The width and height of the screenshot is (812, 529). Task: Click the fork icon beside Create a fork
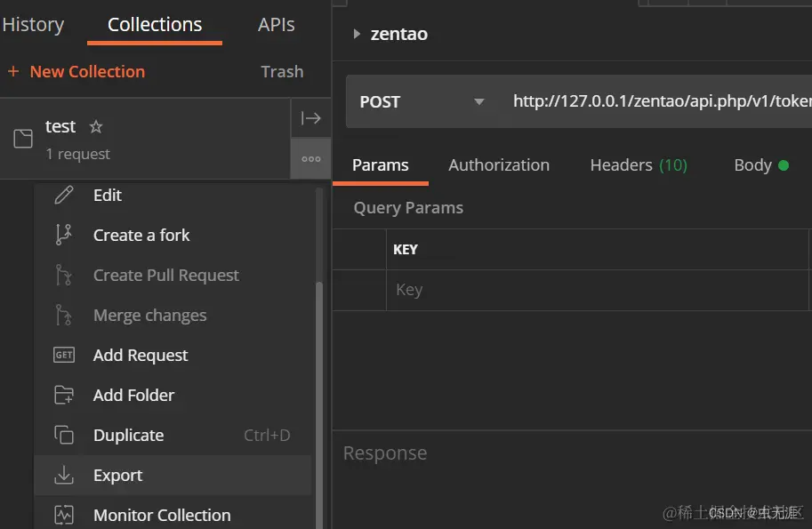coord(64,235)
